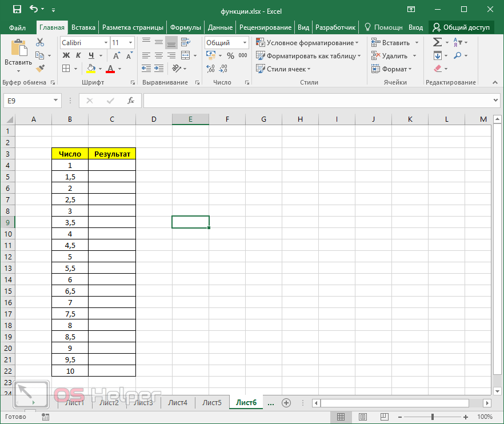Apply percent style with % icon

point(230,55)
